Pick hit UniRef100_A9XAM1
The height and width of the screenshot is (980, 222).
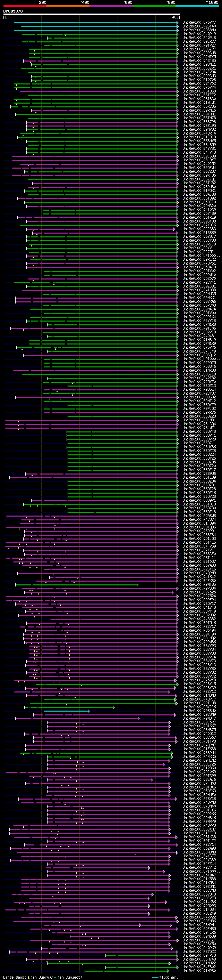click(x=199, y=114)
